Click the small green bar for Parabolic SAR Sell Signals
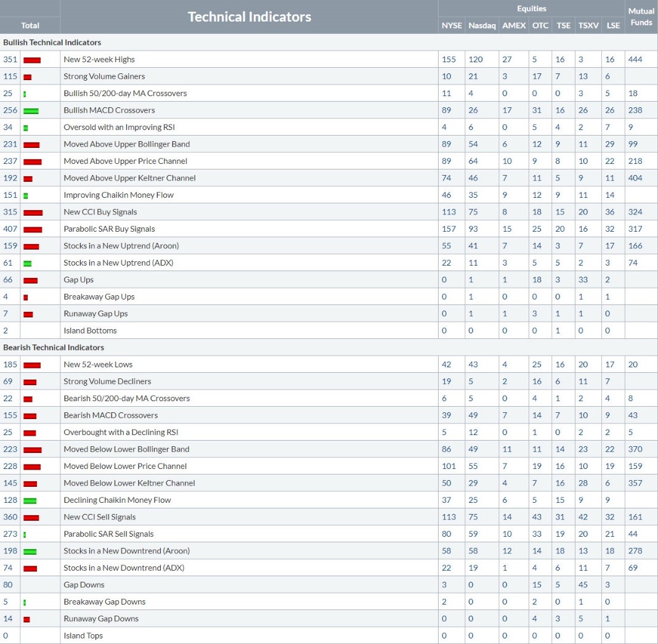This screenshot has height=644, width=658. [x=25, y=534]
